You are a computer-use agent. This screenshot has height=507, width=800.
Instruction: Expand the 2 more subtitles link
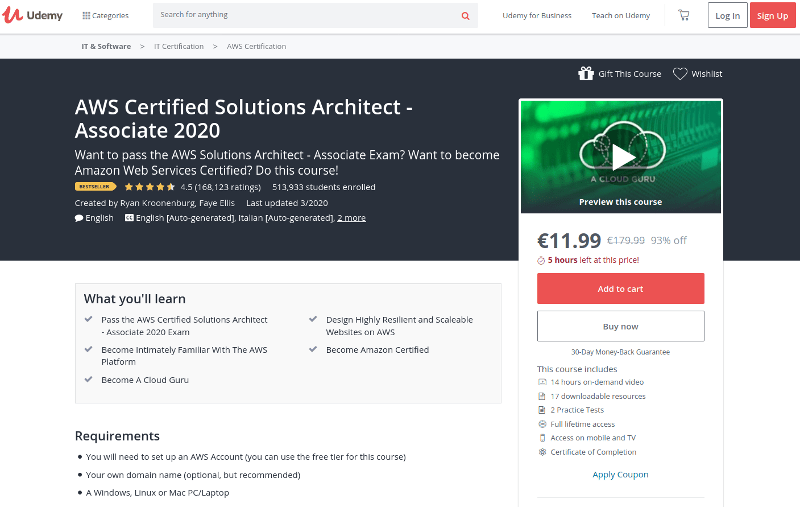[352, 218]
